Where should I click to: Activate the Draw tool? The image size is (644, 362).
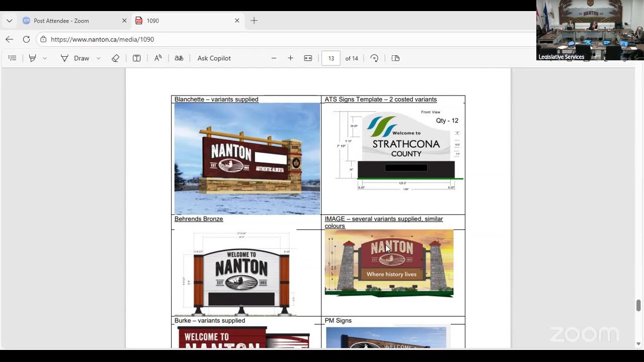(75, 58)
